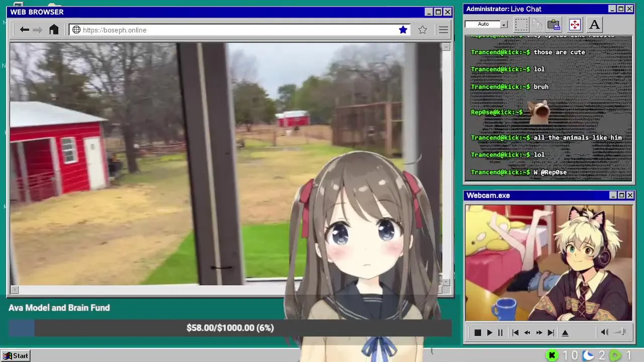This screenshot has width=644, height=362.
Task: Close the Live Chat window
Action: [x=629, y=9]
